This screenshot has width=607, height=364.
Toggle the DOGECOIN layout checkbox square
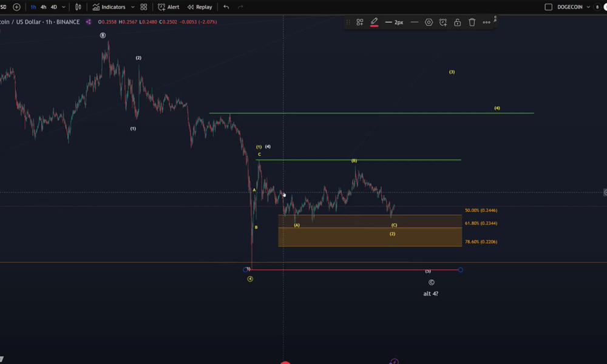pos(549,7)
